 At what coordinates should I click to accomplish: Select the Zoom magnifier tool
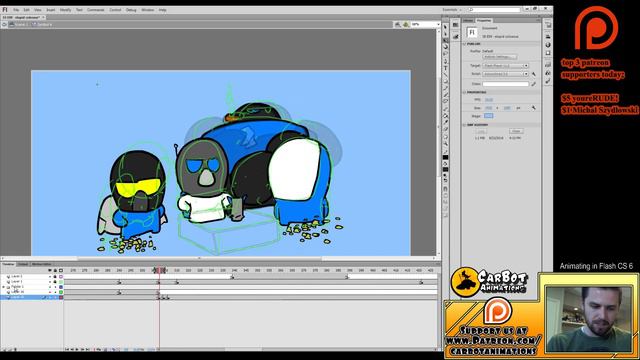coord(445,143)
